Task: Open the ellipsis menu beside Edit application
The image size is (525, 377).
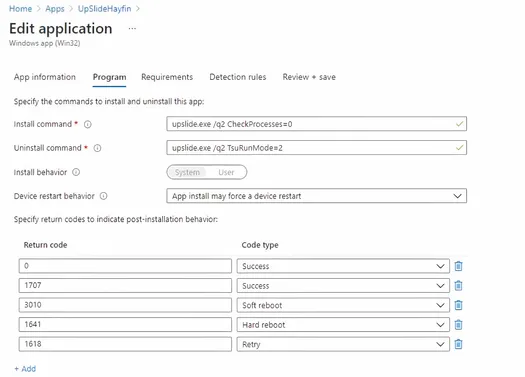Action: (x=132, y=29)
